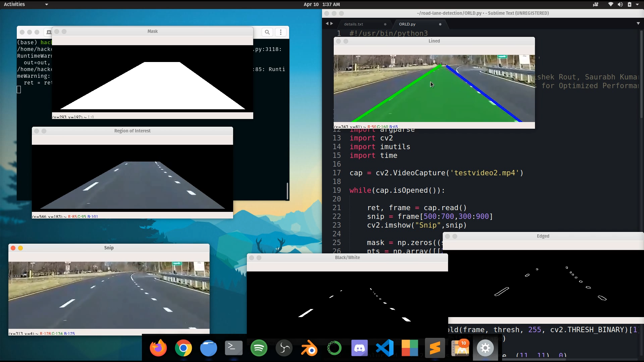Click the Sublime Text icon in the dock
This screenshot has width=644, height=362.
point(435,348)
